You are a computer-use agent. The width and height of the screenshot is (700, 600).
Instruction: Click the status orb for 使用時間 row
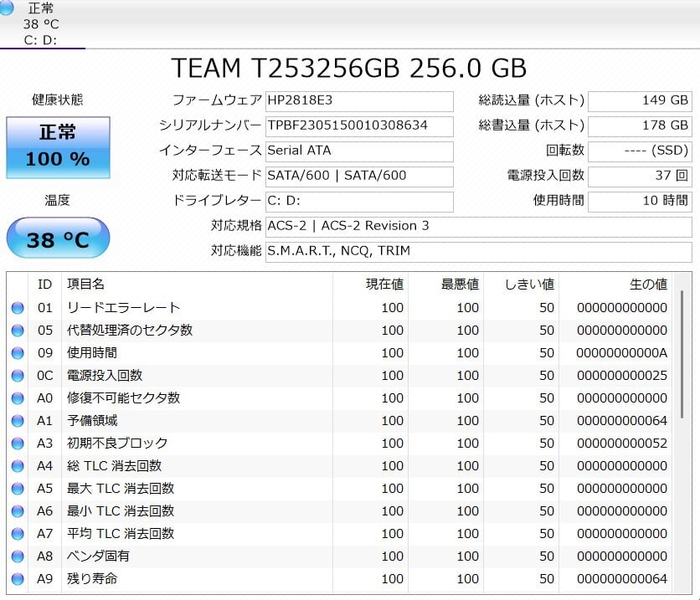[18, 353]
